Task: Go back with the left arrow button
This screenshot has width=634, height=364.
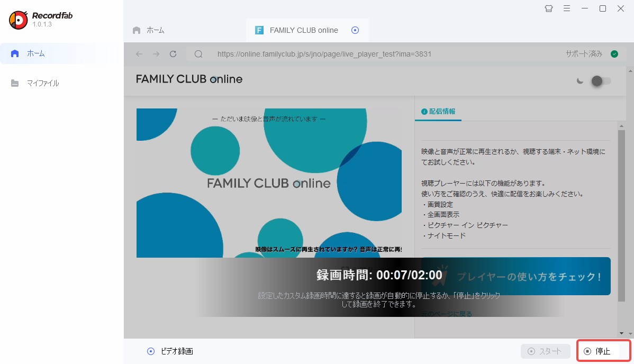Action: tap(139, 54)
